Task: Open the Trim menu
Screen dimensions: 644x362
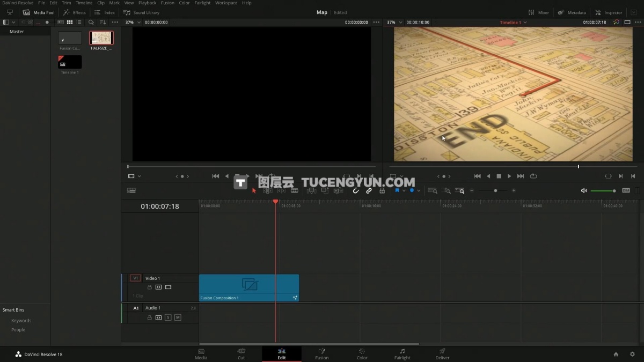Action: [x=67, y=3]
